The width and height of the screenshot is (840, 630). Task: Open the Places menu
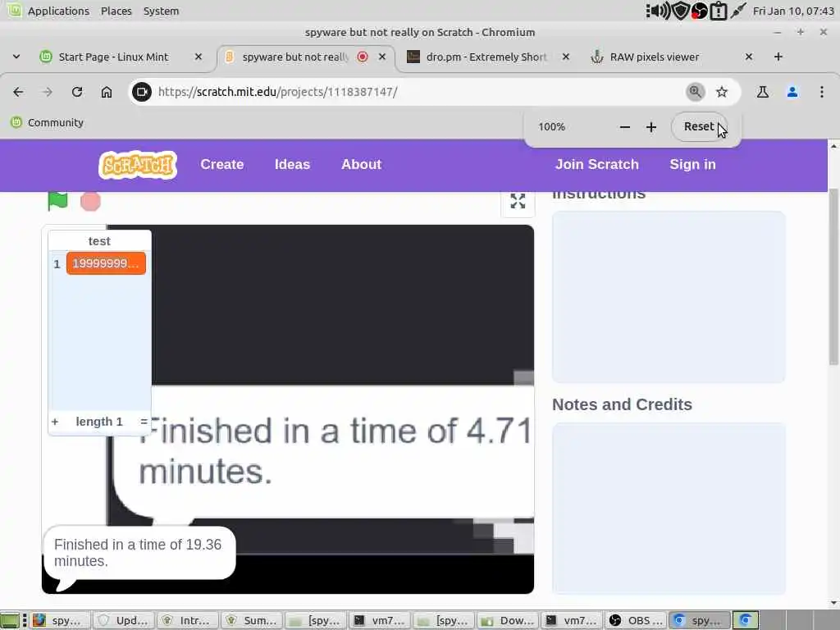click(116, 11)
